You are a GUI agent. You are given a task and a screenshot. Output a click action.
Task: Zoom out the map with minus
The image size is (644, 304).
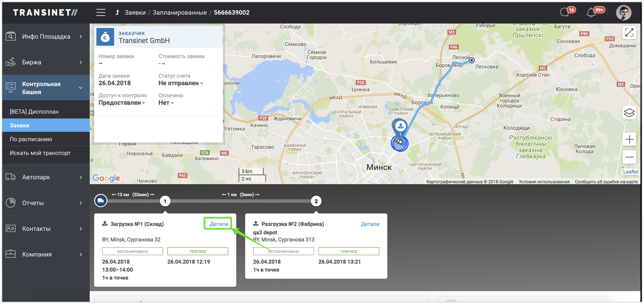[x=629, y=157]
